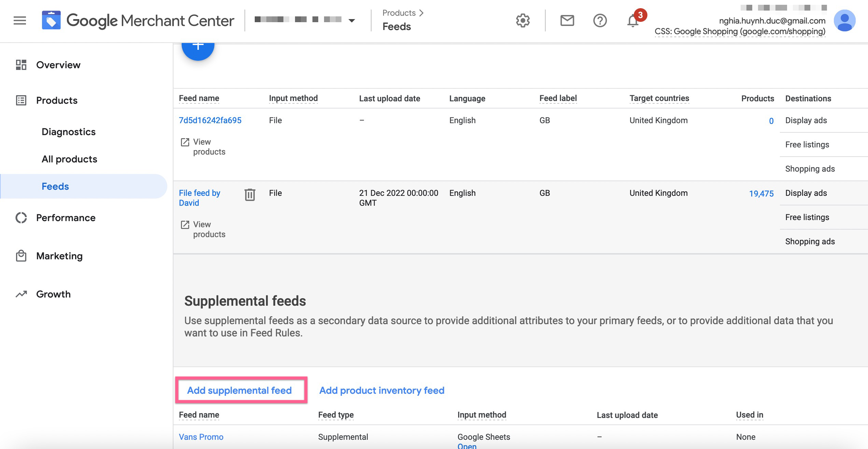Open Marketing in the sidebar
Image resolution: width=868 pixels, height=449 pixels.
pos(59,256)
